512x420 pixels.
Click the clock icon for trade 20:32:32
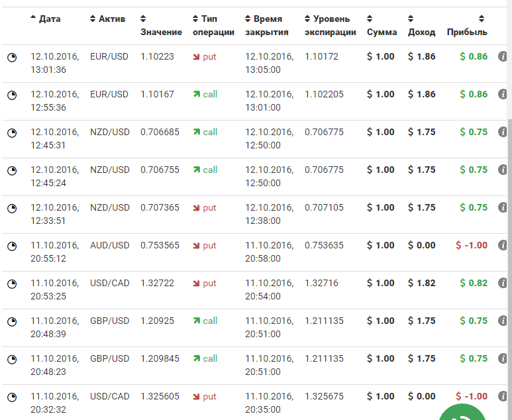(x=12, y=397)
